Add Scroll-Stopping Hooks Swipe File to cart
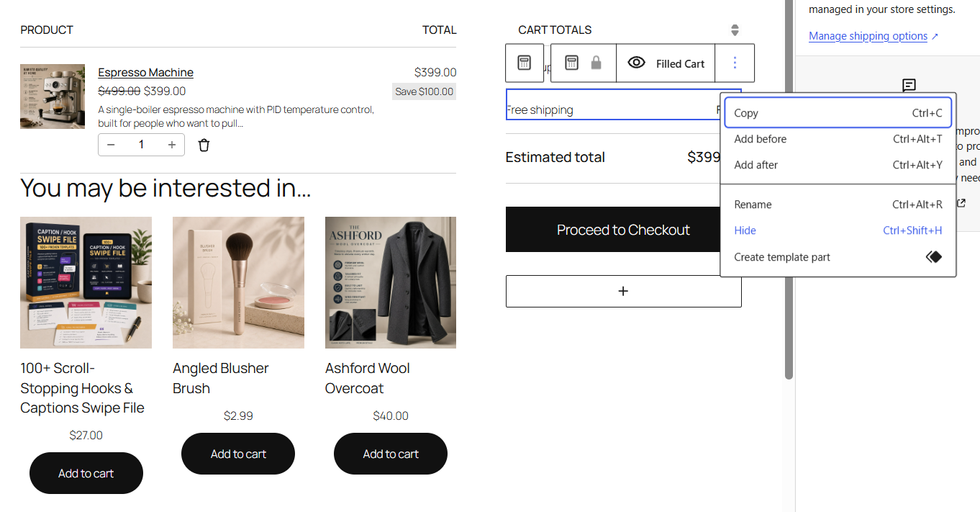The width and height of the screenshot is (980, 512). pyautogui.click(x=86, y=473)
